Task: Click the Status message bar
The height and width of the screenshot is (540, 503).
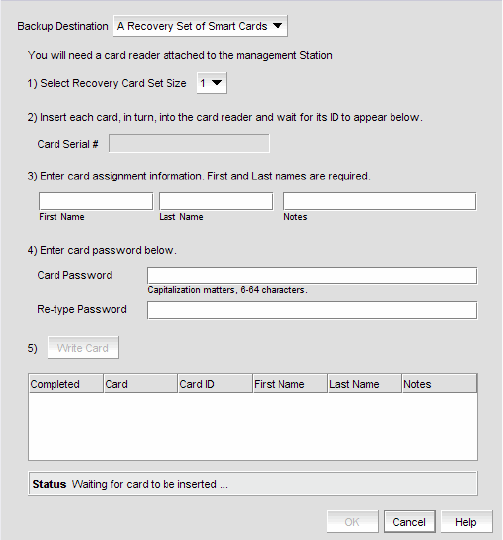Action: click(x=253, y=484)
